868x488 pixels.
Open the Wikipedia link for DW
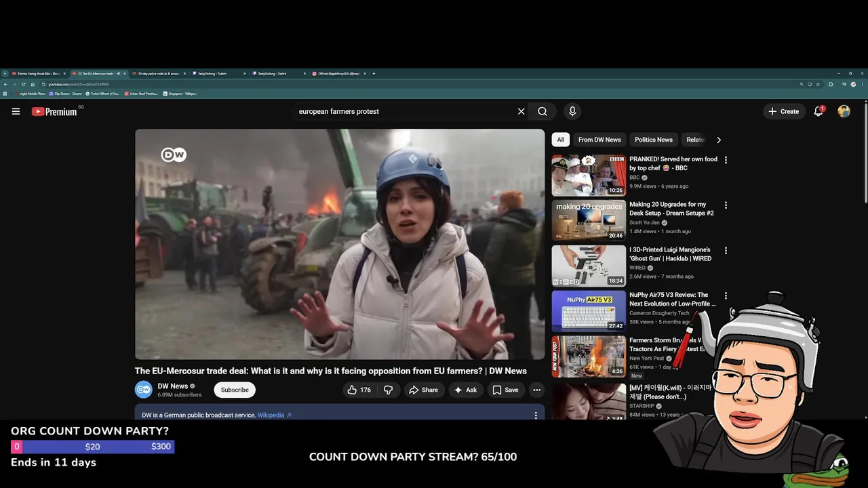(x=274, y=415)
